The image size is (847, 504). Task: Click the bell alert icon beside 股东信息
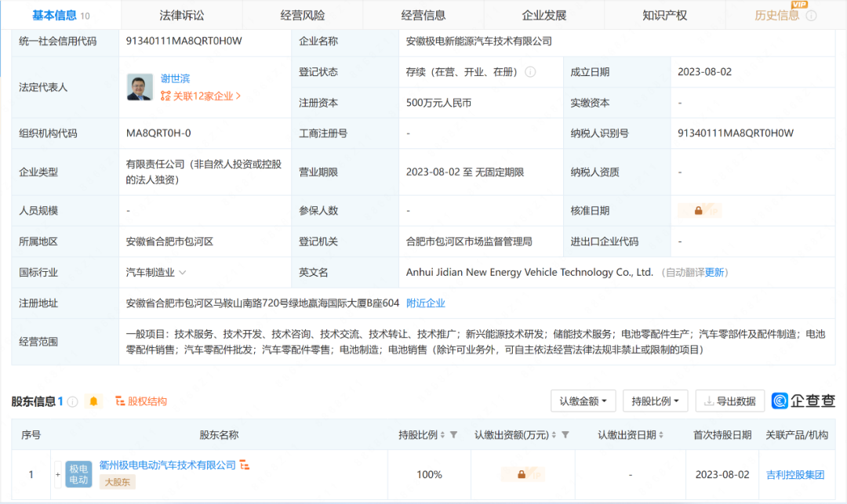[93, 401]
